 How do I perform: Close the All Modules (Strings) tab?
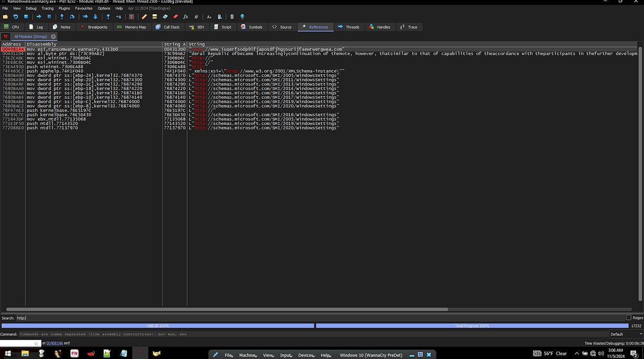53,36
